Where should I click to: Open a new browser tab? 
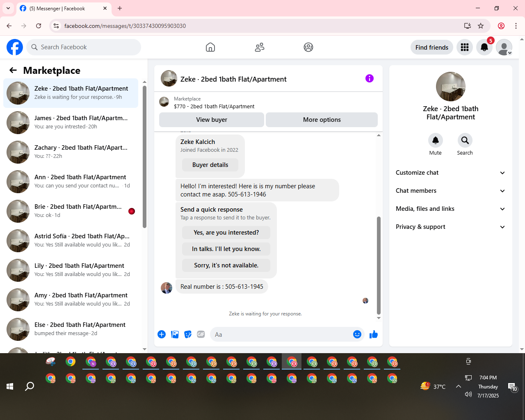pos(120,8)
